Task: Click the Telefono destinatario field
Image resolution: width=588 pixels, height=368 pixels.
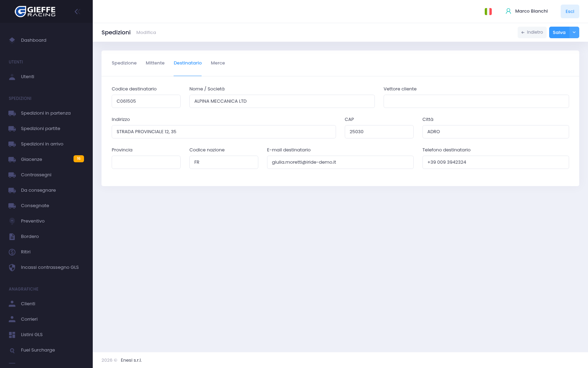Action: tap(496, 162)
